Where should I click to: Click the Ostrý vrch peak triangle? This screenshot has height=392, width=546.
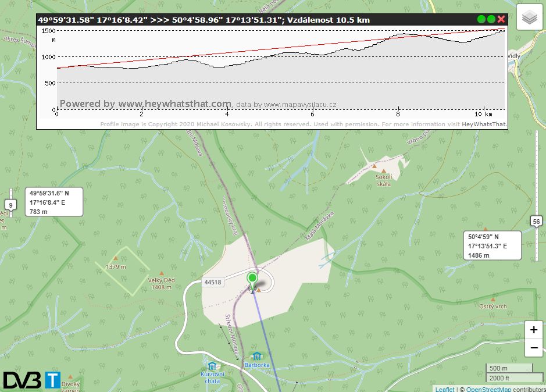(x=493, y=300)
